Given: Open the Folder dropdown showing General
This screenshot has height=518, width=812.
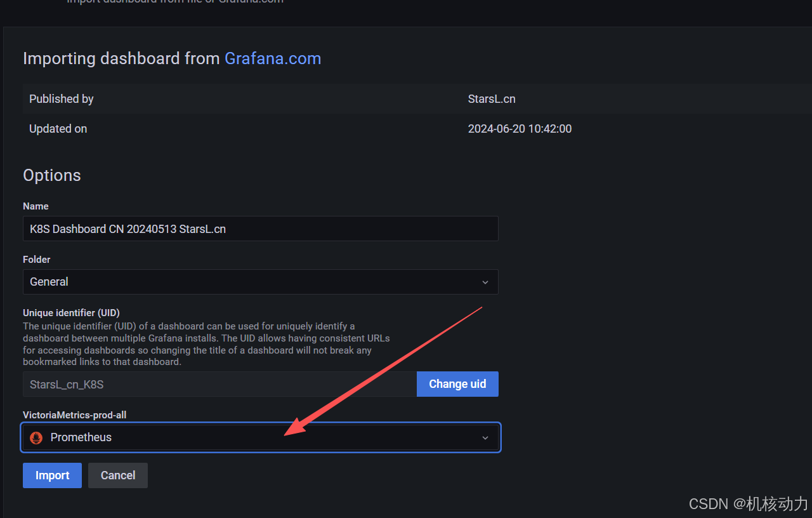Looking at the screenshot, I should (x=261, y=282).
